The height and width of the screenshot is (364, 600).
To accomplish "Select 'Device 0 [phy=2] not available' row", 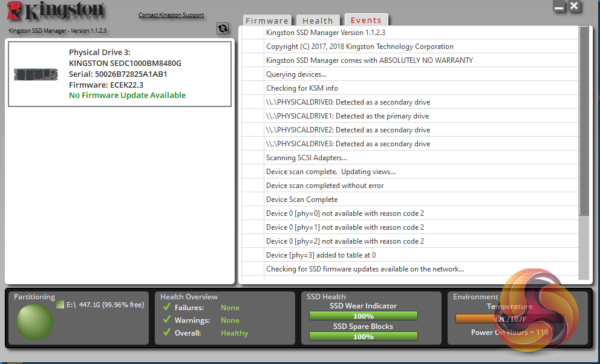I will pyautogui.click(x=410, y=241).
